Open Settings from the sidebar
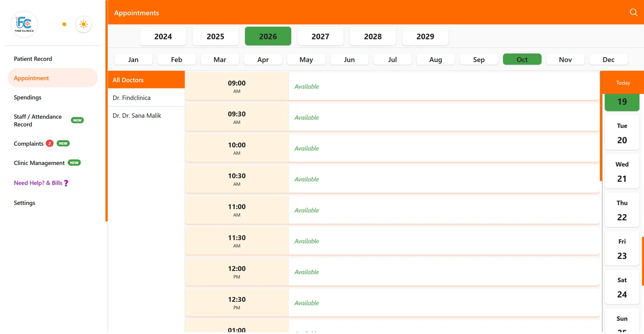644x334 pixels. (25, 203)
